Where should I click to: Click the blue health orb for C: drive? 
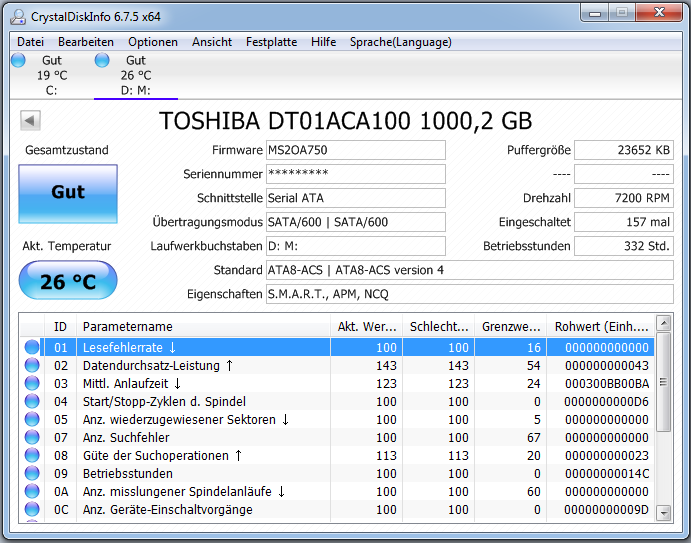[19, 60]
